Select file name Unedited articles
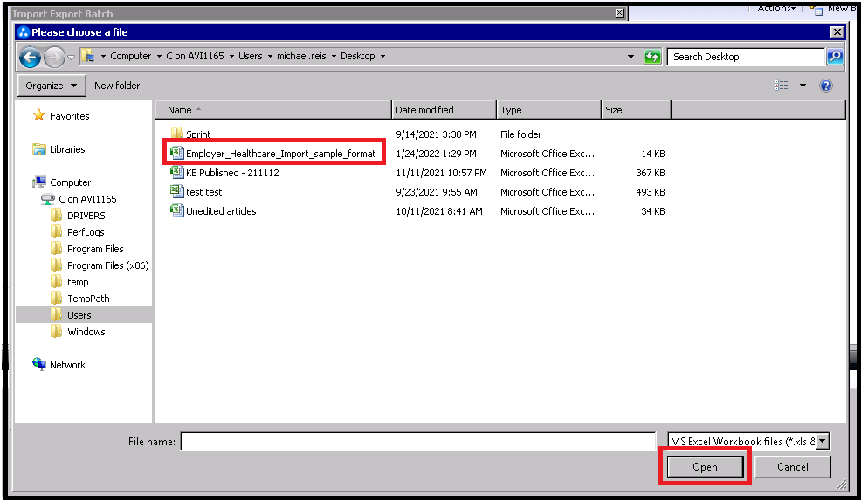 (x=221, y=211)
